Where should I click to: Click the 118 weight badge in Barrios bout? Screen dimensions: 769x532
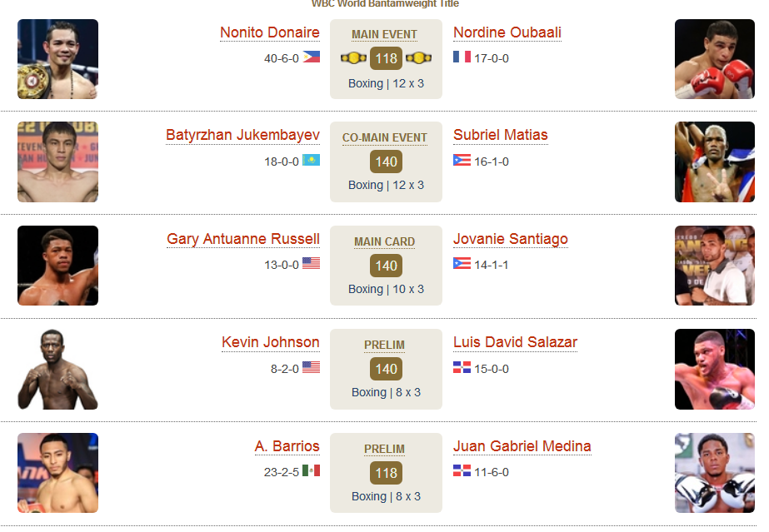[x=386, y=473]
